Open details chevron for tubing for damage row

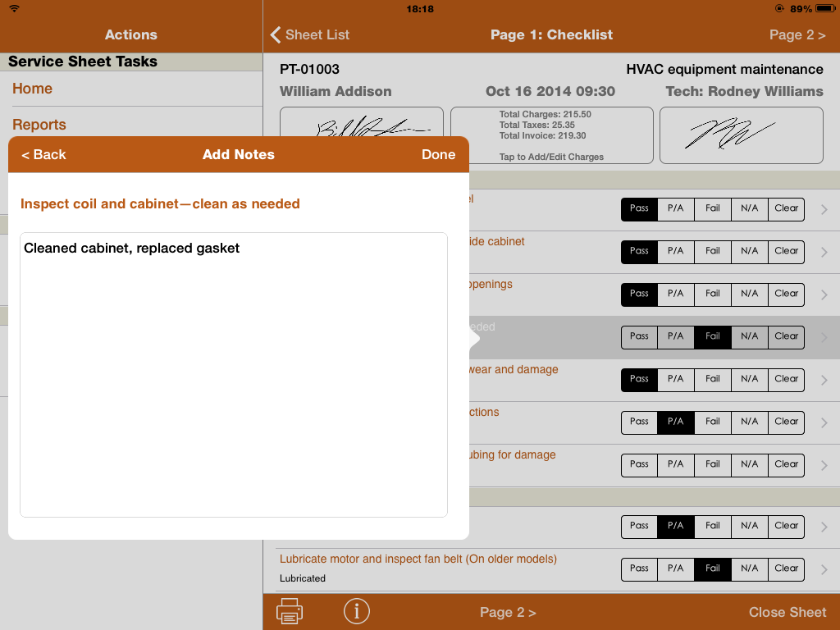pos(824,465)
